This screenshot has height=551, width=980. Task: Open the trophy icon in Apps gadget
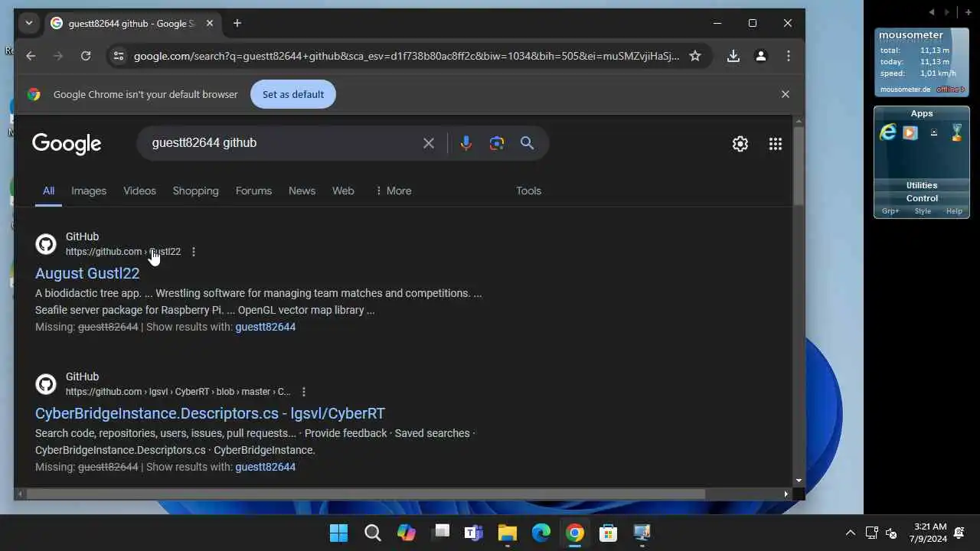pos(956,132)
